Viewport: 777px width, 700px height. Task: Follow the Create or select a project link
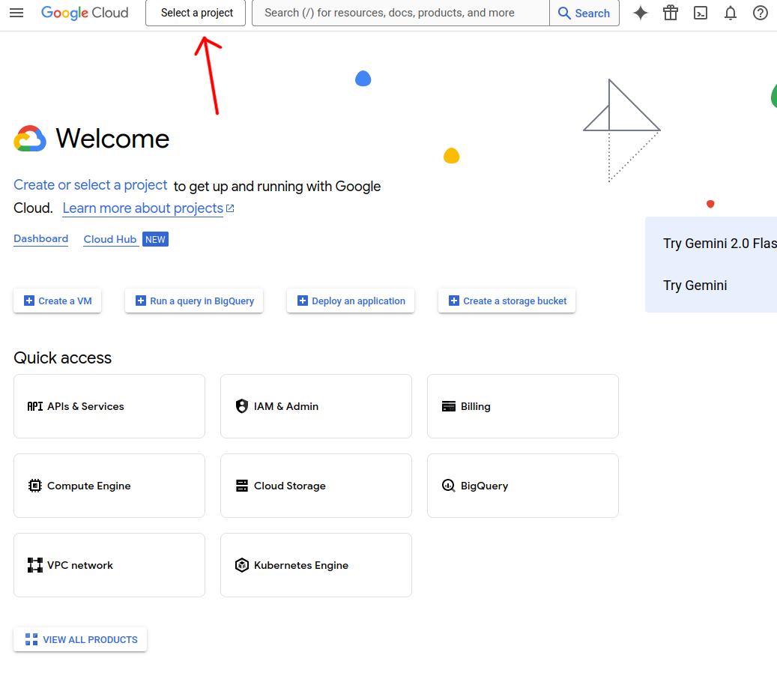pyautogui.click(x=90, y=185)
